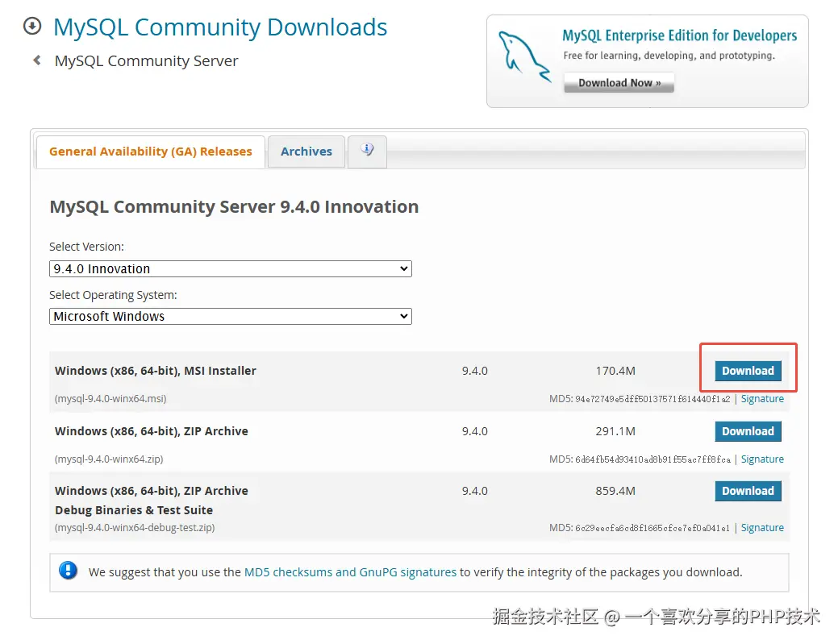Image resolution: width=838 pixels, height=644 pixels.
Task: Click the MySQL dolphin logo in banner
Action: coord(523,57)
